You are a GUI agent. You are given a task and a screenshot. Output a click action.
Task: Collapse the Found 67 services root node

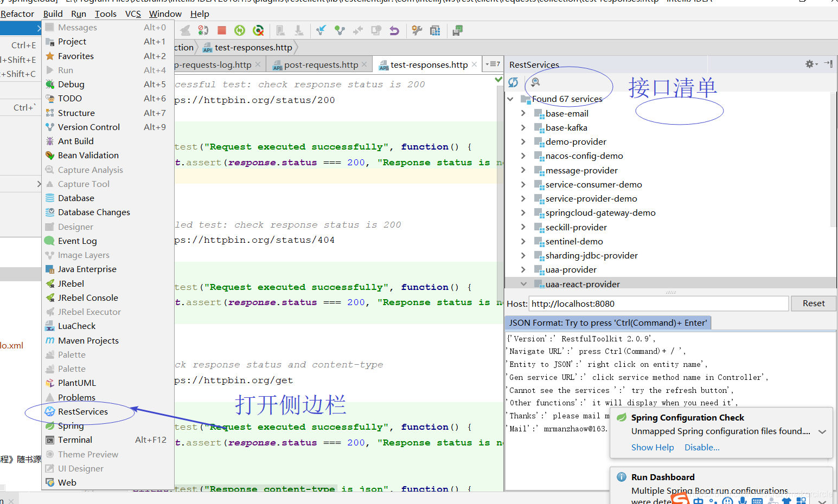coord(510,99)
